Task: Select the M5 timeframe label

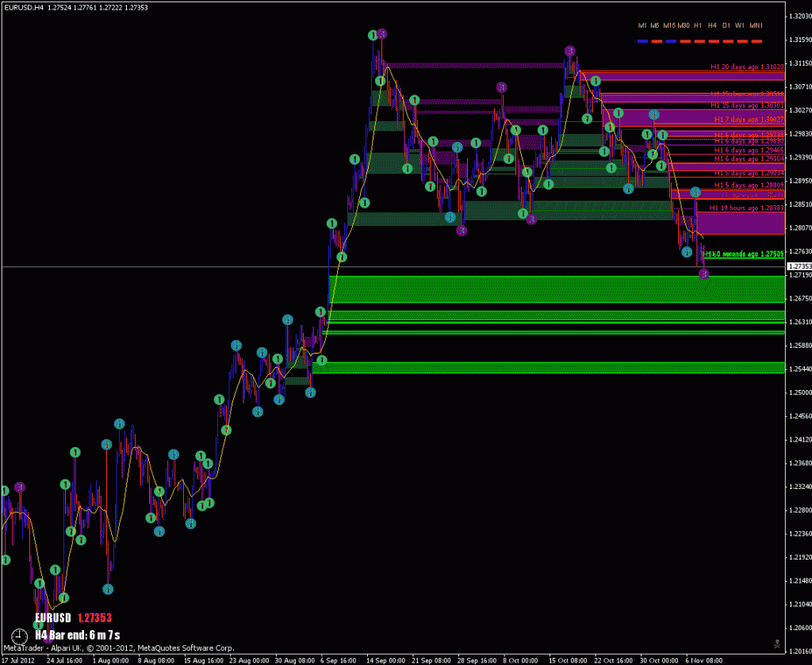Action: coord(655,25)
